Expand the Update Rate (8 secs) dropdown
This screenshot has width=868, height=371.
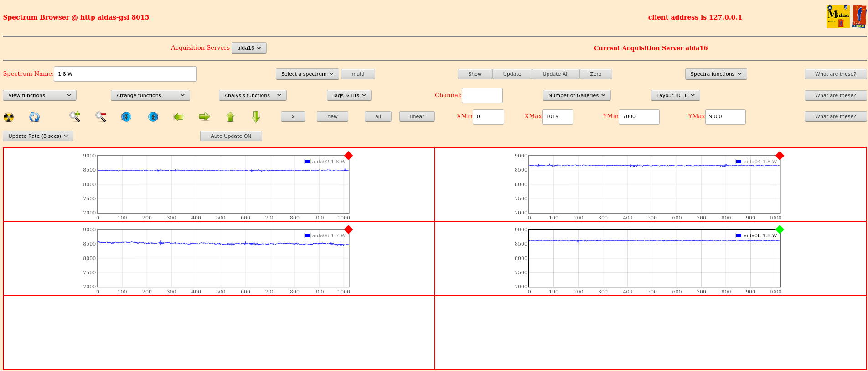tap(38, 136)
